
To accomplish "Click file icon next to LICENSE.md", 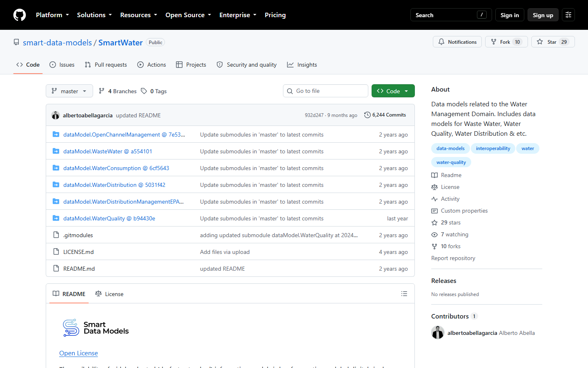I will click(x=56, y=252).
